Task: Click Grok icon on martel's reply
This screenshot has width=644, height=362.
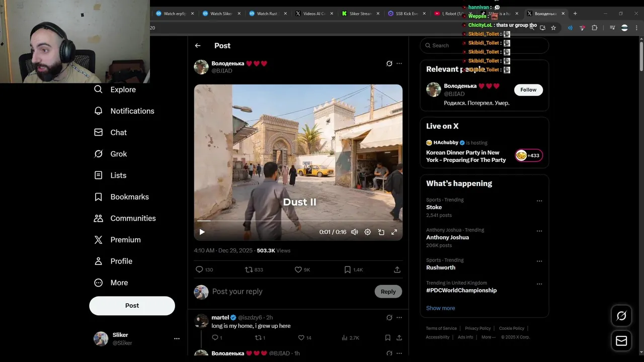Action: (389, 318)
